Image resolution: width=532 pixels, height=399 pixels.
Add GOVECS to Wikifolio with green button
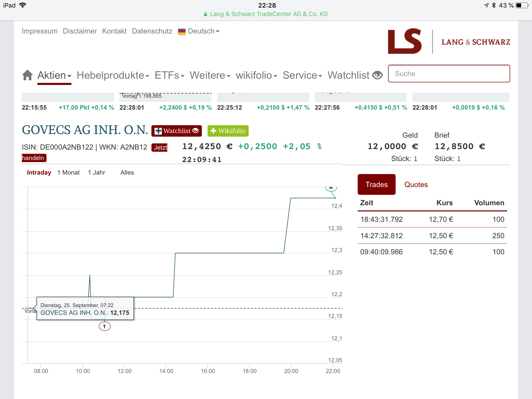point(228,131)
